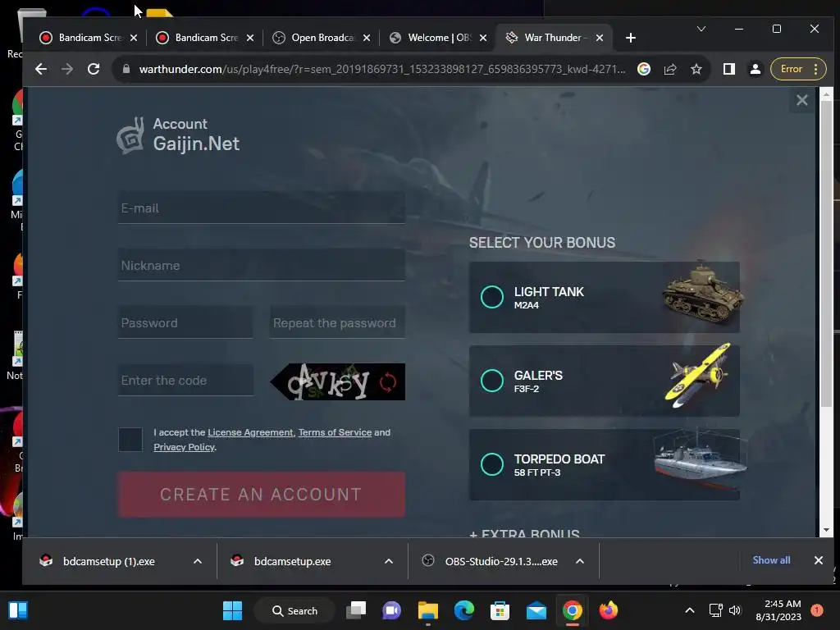Open the tab search chevron in the title bar
Screen dimensions: 840x630
701,29
